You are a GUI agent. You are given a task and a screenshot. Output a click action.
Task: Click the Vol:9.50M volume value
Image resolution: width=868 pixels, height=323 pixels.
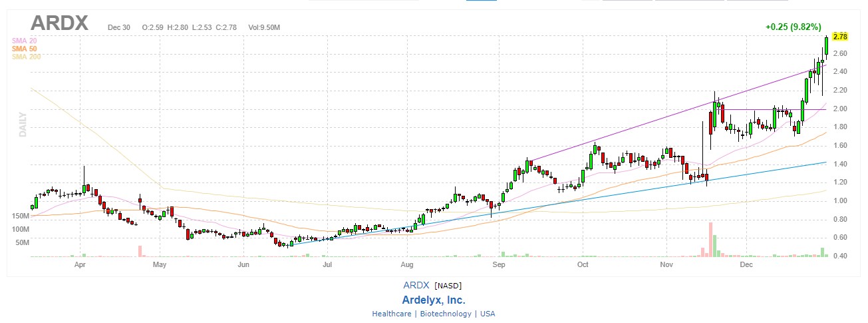point(264,27)
